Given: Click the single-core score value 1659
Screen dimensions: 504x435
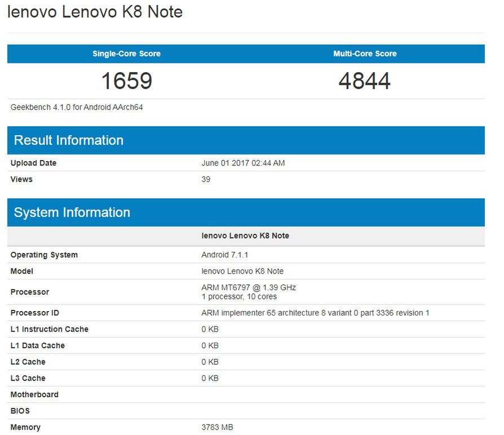Looking at the screenshot, I should pyautogui.click(x=126, y=81).
